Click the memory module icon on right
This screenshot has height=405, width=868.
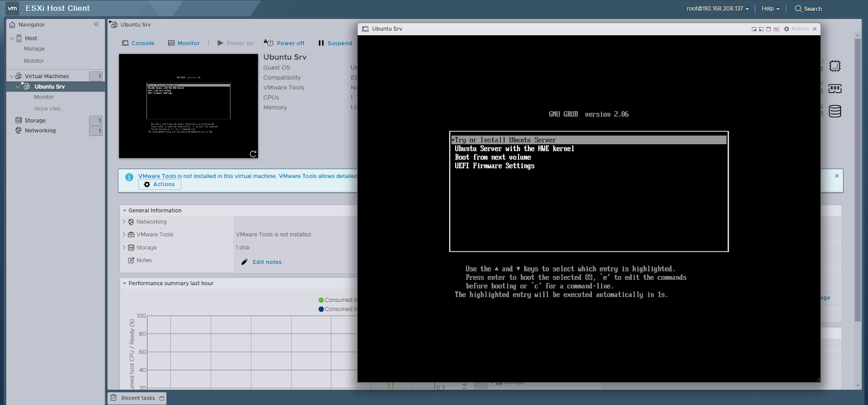pyautogui.click(x=835, y=88)
